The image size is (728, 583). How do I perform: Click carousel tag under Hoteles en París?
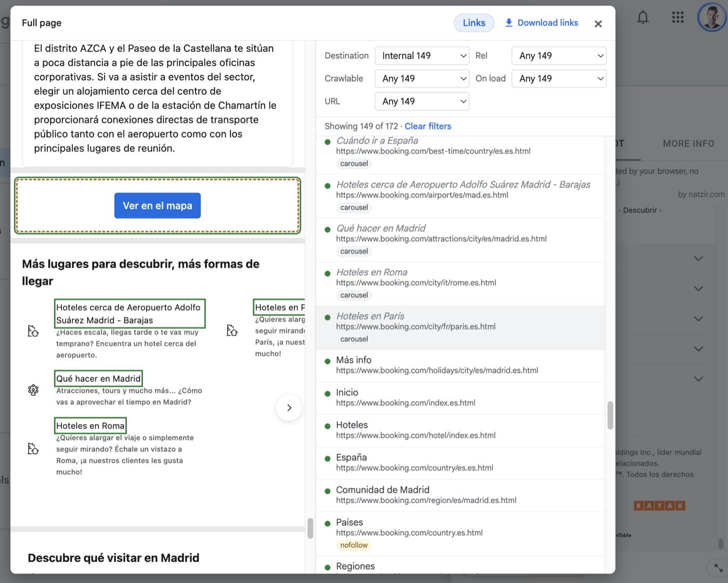tap(354, 339)
